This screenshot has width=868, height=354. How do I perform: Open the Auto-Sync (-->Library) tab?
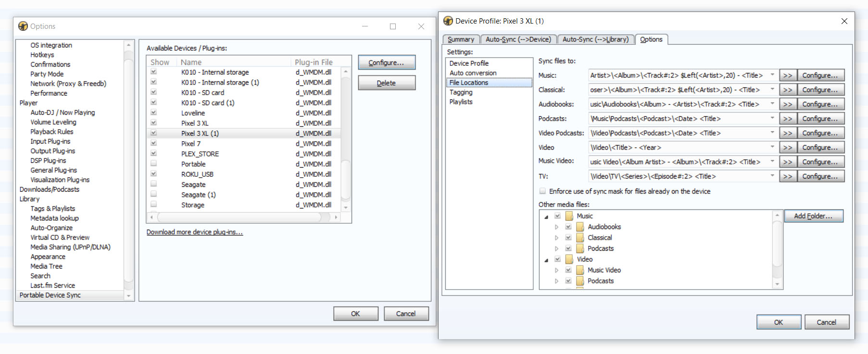coord(595,39)
